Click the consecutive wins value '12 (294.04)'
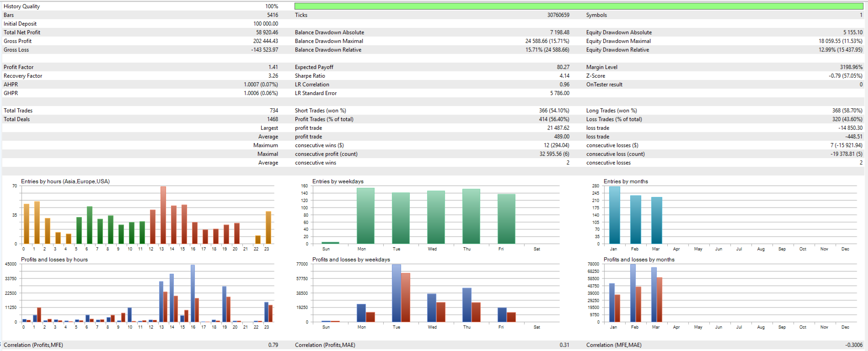 [557, 145]
